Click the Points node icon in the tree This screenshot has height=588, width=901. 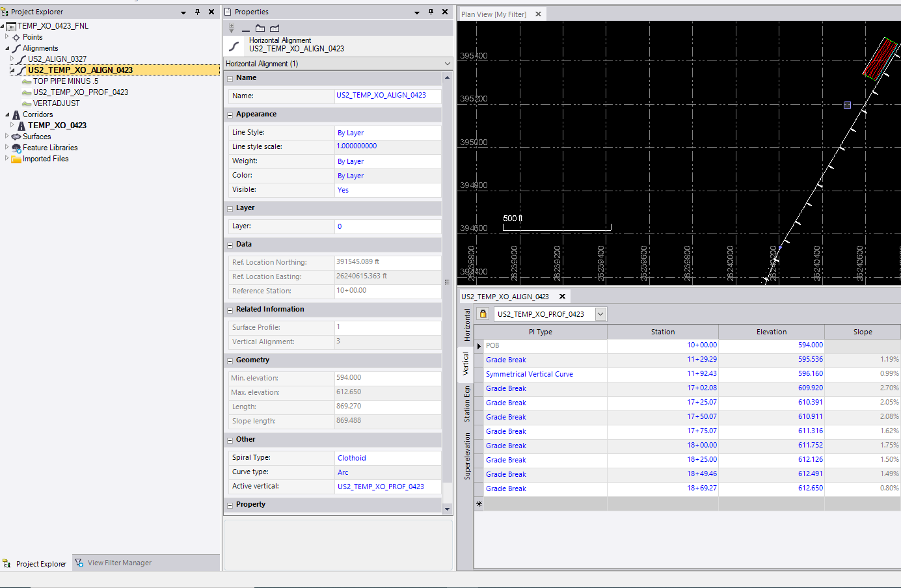[x=16, y=38]
